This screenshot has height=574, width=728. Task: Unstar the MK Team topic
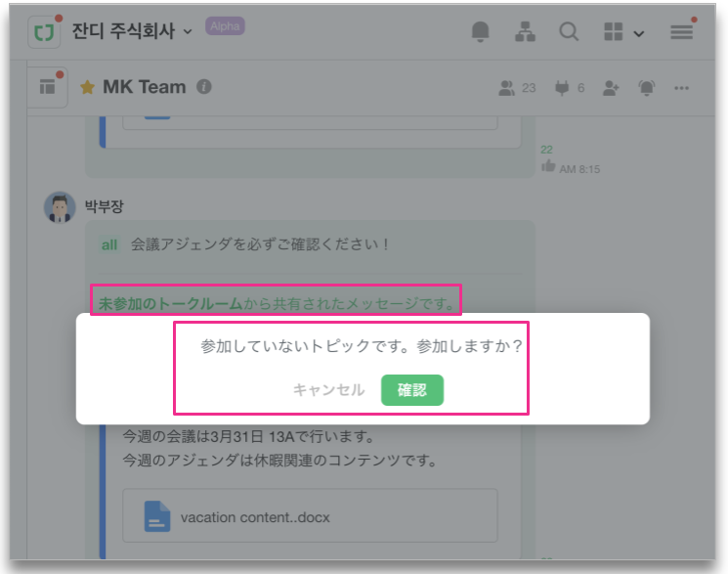(x=87, y=87)
